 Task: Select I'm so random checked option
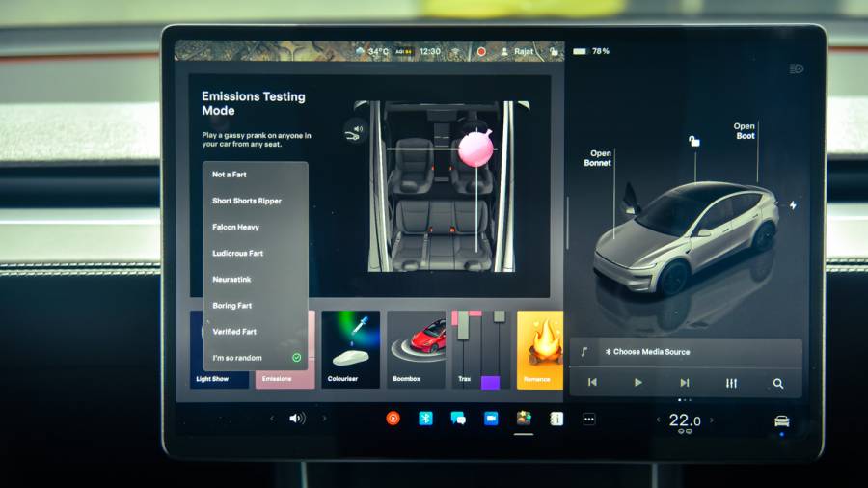tap(256, 358)
